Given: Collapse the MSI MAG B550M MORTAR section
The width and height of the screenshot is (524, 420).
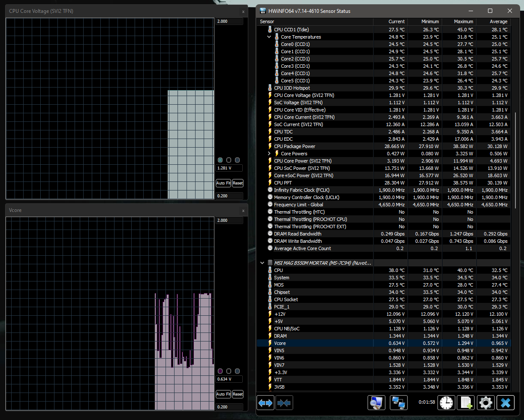Looking at the screenshot, I should [x=262, y=263].
